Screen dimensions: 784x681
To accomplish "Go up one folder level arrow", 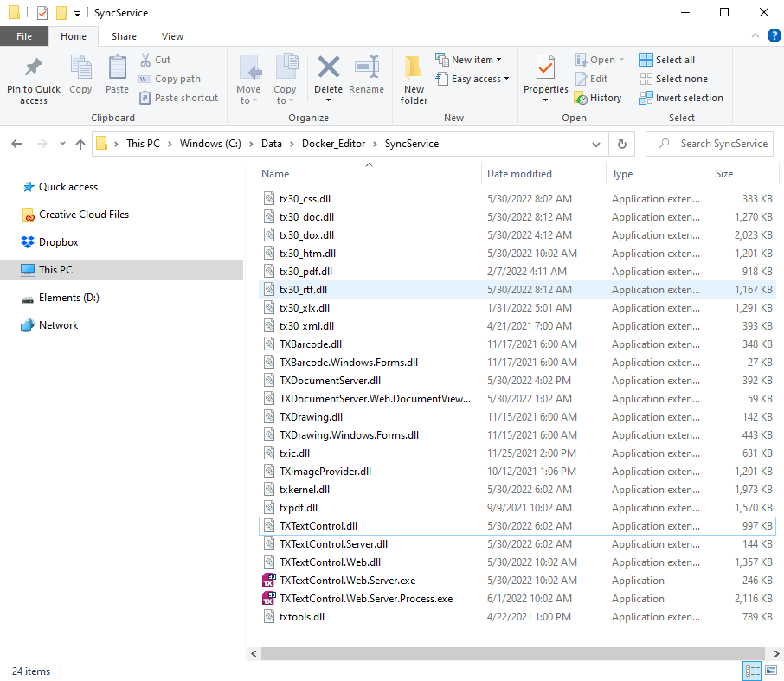I will click(80, 144).
